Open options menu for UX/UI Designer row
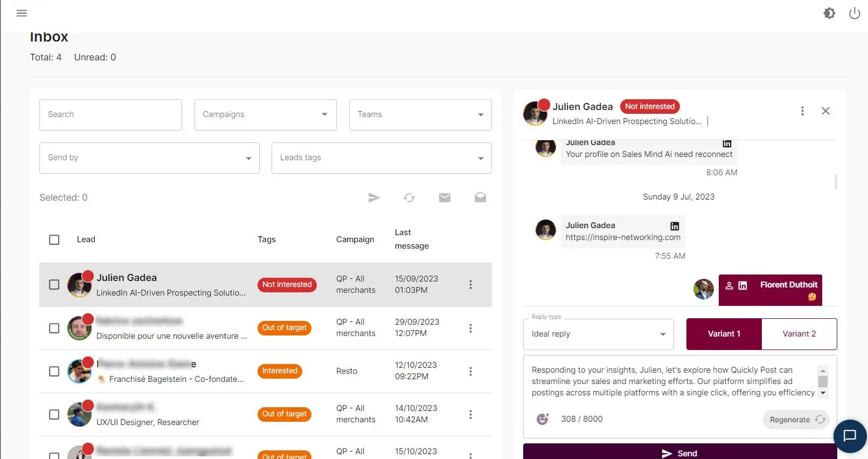 click(470, 414)
